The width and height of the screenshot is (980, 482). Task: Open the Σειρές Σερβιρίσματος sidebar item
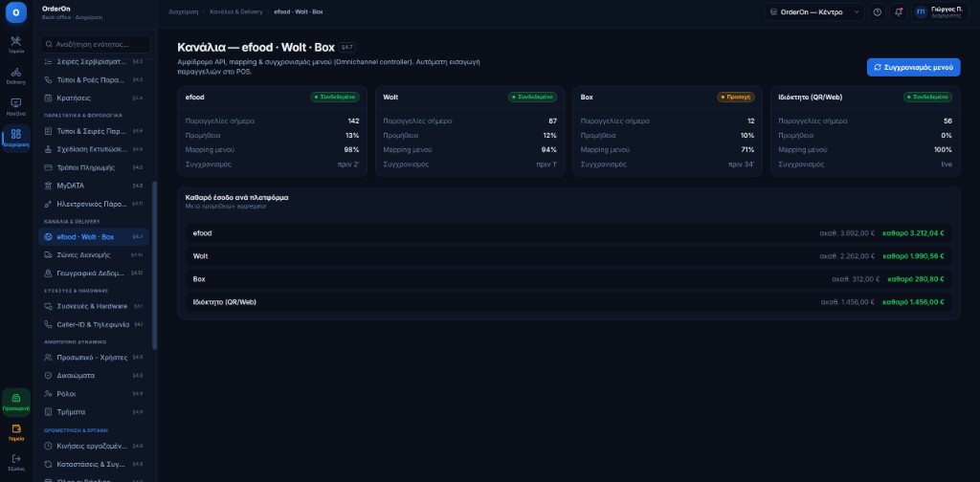pyautogui.click(x=93, y=62)
